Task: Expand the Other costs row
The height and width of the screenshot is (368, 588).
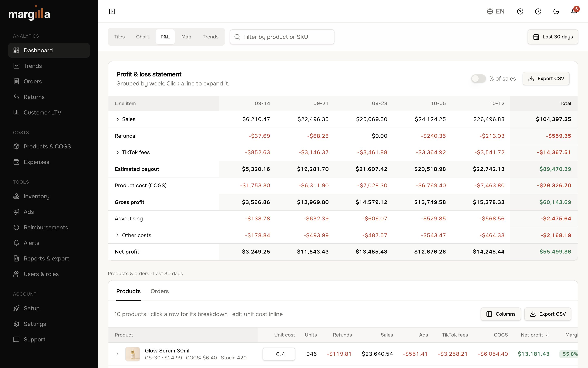Action: tap(117, 235)
